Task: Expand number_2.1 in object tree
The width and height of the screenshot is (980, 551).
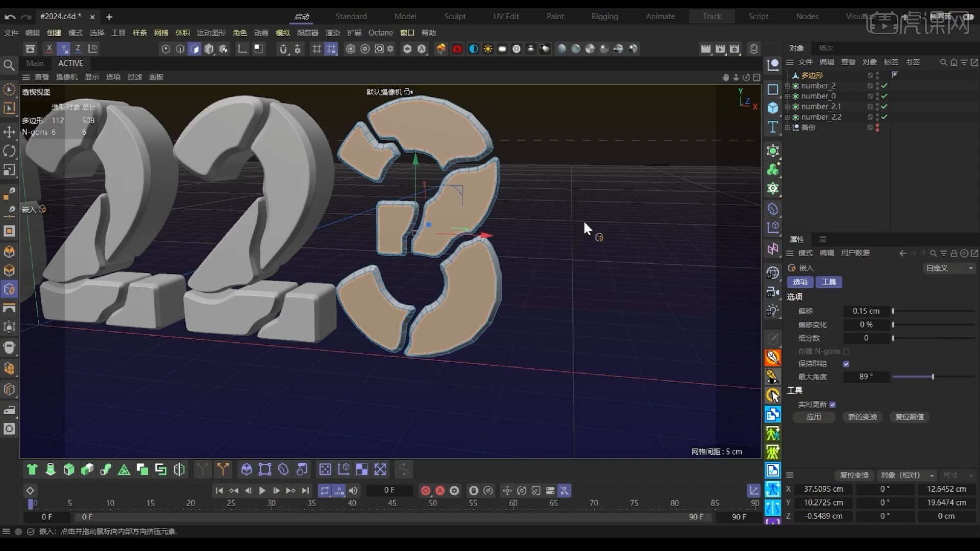Action: [x=787, y=107]
